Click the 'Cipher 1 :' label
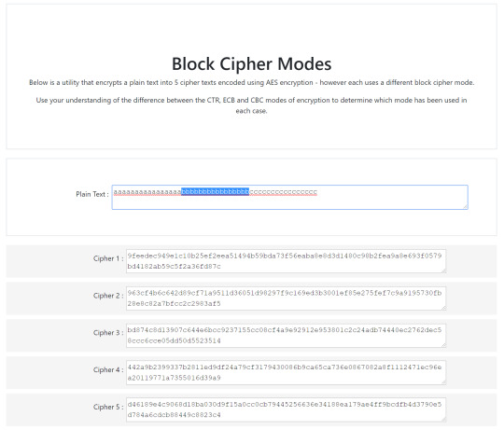Image resolution: width=504 pixels, height=430 pixels. pyautogui.click(x=108, y=258)
